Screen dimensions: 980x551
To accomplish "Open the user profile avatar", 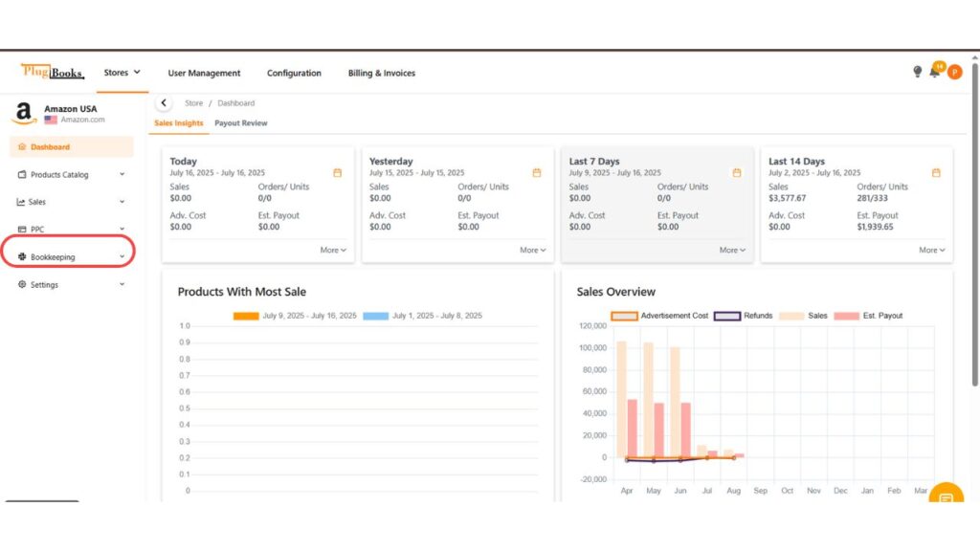I will point(954,73).
